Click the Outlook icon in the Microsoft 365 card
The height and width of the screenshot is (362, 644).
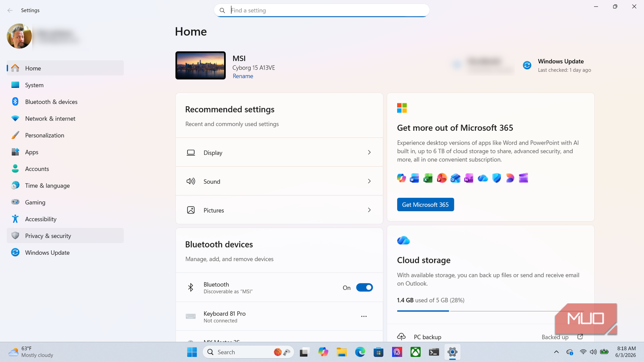456,178
